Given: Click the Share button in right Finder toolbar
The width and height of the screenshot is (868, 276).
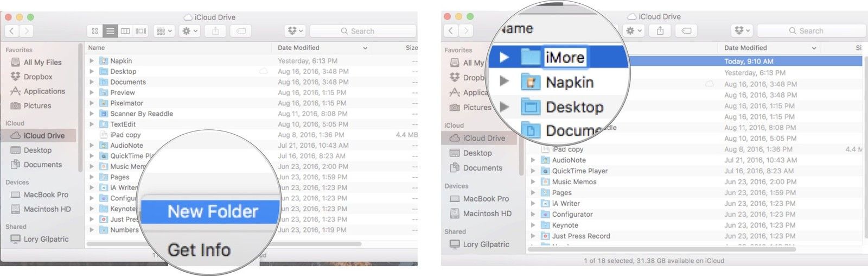Looking at the screenshot, I should tap(660, 31).
